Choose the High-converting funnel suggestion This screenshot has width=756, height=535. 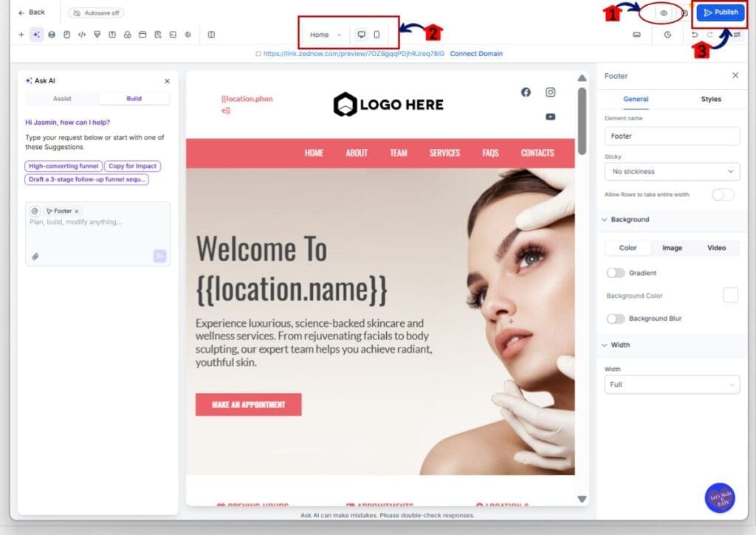pos(63,166)
